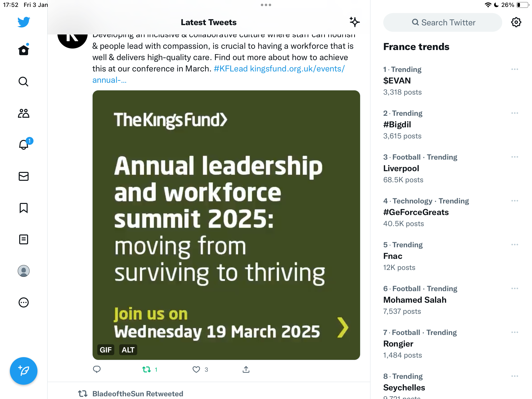Open more options for $EVAN trend
Image resolution: width=532 pixels, height=399 pixels.
click(515, 69)
